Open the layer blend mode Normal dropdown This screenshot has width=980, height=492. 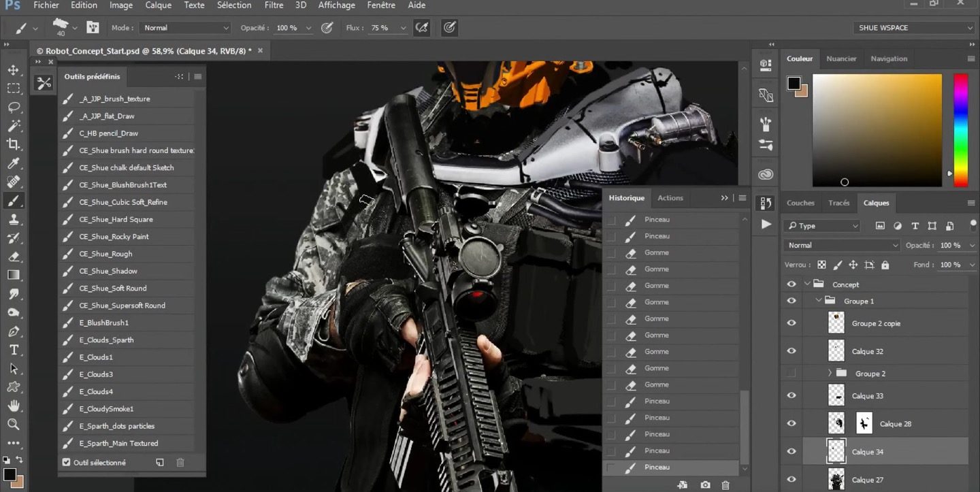[x=843, y=245]
